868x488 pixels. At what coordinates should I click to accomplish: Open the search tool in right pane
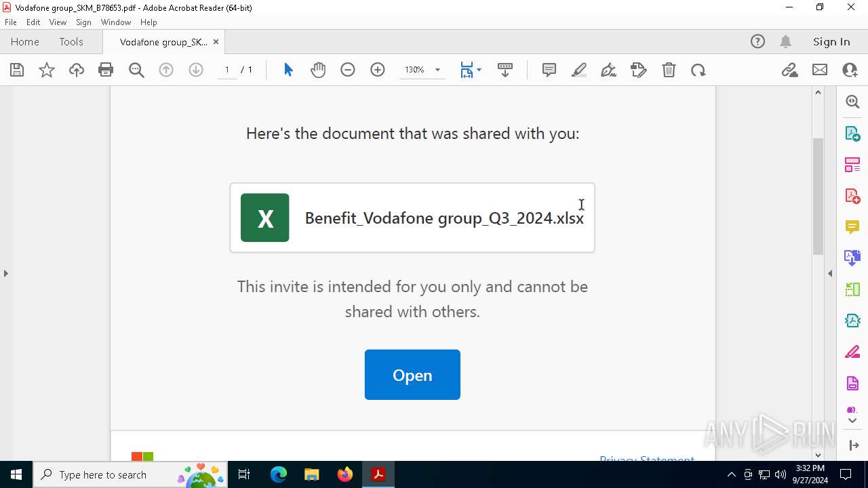coord(852,102)
